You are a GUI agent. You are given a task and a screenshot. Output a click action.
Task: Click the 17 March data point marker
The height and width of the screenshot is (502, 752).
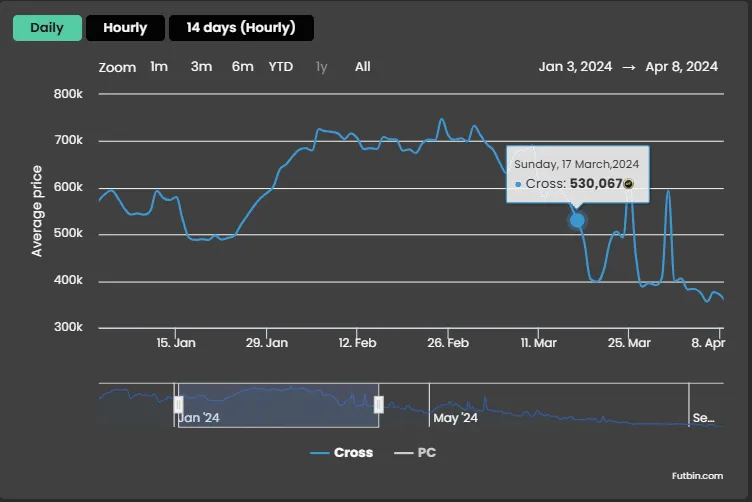(577, 221)
